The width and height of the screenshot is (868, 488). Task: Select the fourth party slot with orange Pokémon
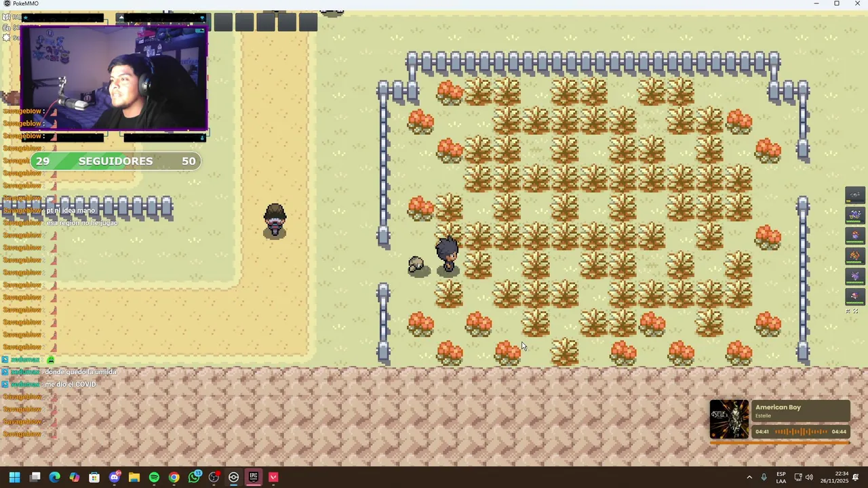tap(854, 256)
